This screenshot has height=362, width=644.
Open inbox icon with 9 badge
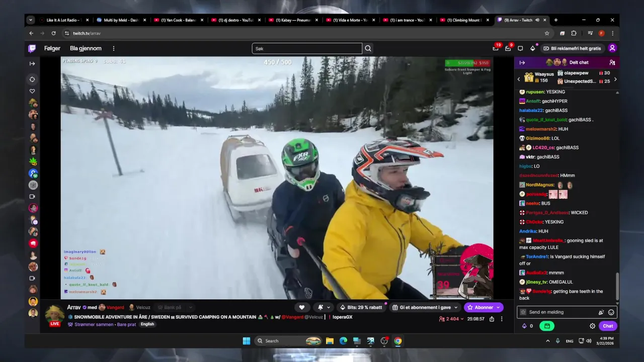click(x=508, y=48)
